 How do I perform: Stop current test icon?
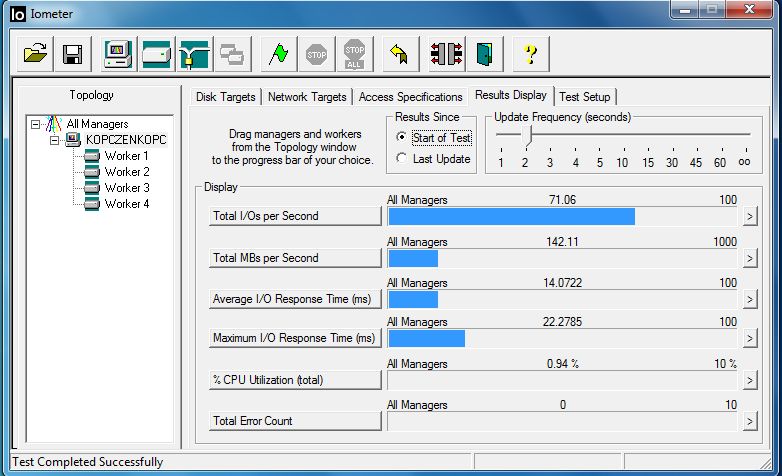tap(317, 53)
